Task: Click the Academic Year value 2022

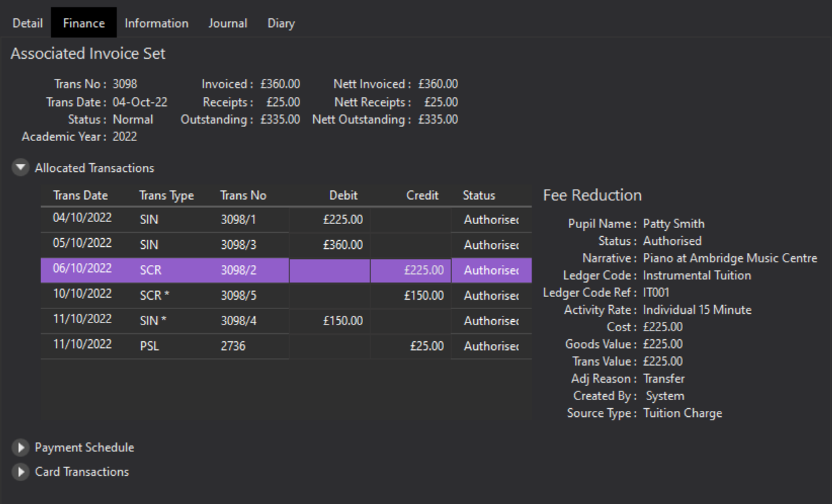Action: [x=125, y=137]
